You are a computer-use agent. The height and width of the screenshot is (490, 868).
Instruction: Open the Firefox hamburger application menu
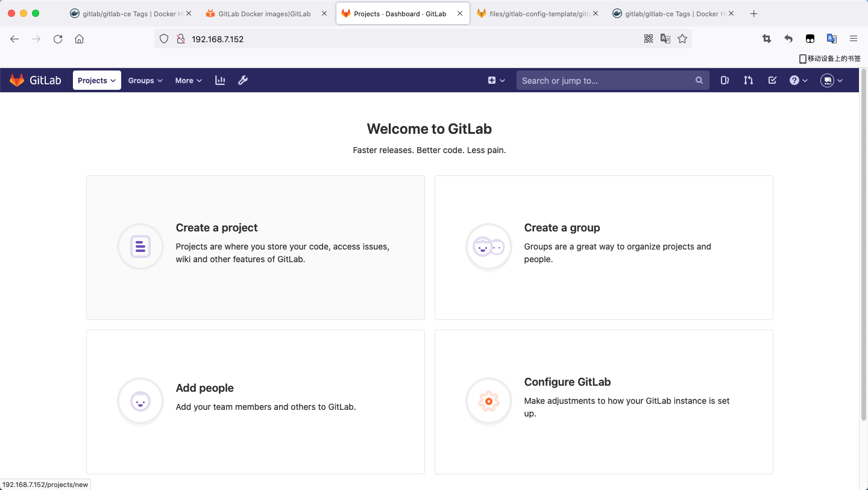854,39
